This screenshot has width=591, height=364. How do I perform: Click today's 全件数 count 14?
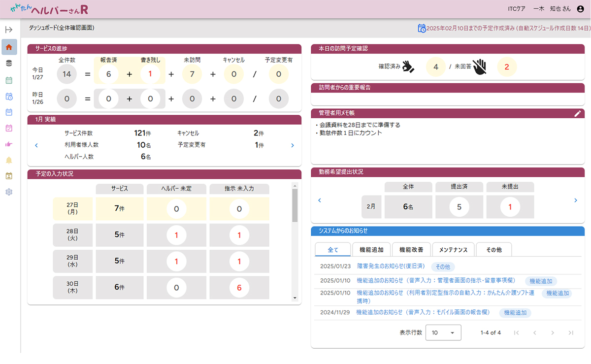[x=66, y=74]
